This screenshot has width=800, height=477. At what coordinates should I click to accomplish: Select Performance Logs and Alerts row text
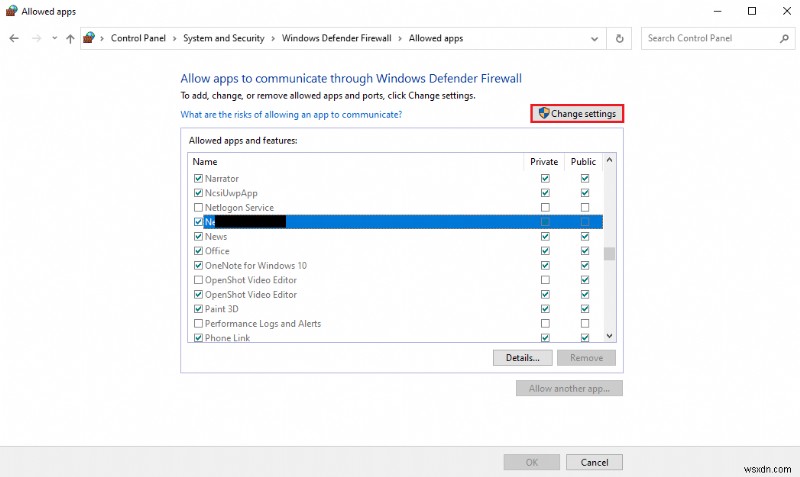pyautogui.click(x=263, y=323)
